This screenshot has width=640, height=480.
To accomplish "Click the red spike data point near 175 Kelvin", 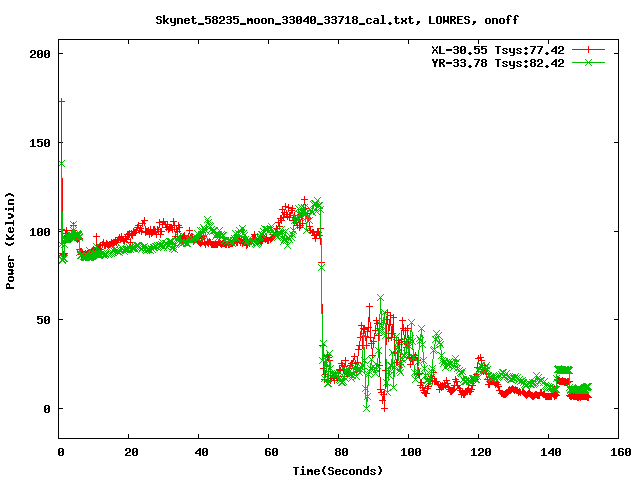I will (62, 101).
